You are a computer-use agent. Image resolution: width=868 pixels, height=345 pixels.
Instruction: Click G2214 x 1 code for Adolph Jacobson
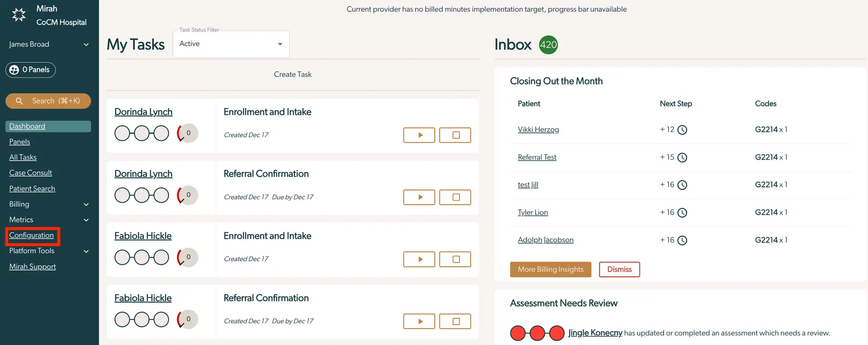coord(771,240)
